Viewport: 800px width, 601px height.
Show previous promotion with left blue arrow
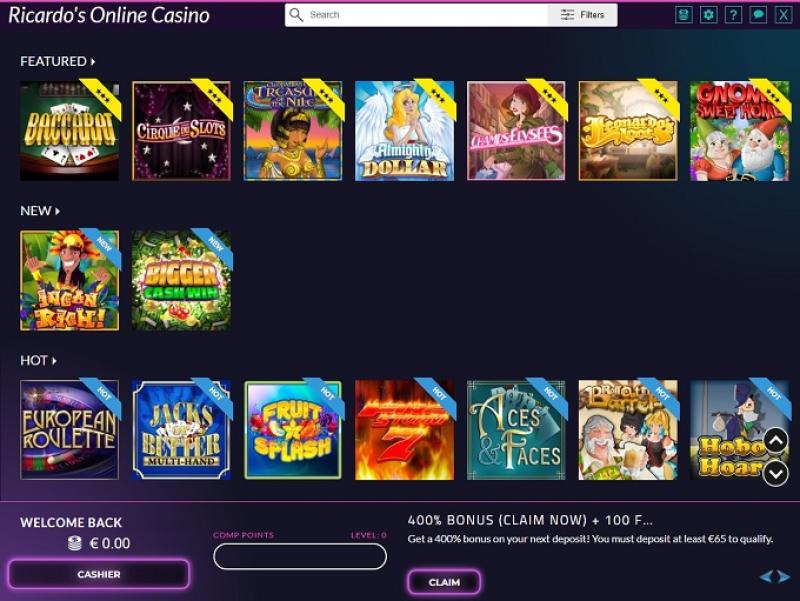coord(766,577)
